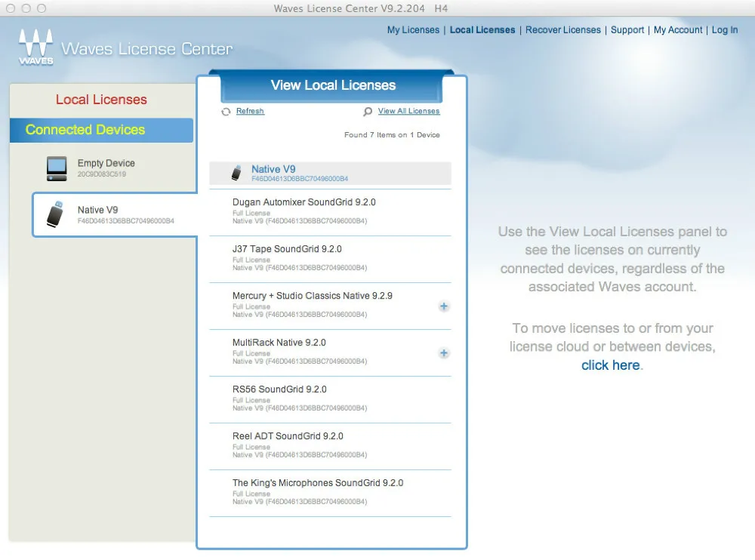The image size is (755, 560).
Task: Click 'Found 7 Items on 1 Device' text
Action: 392,135
